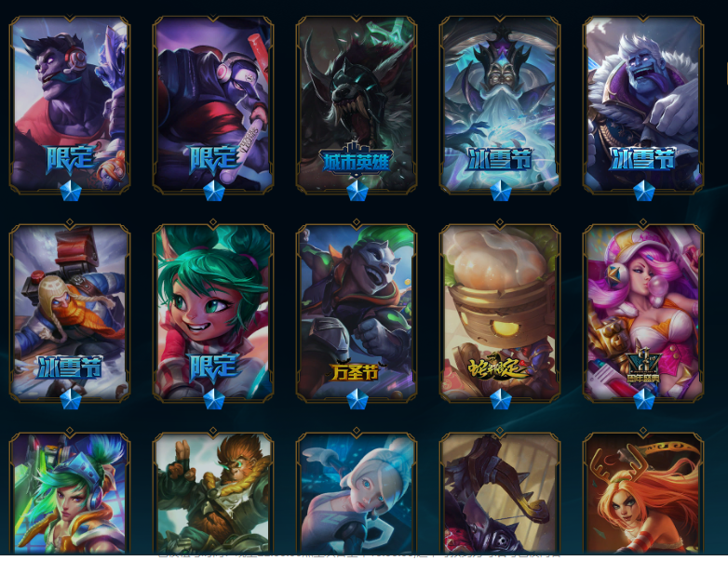Viewport: 728px width, 561px height.
Task: Click the gem beneath the ice wizard 冰雪节 card
Action: (x=501, y=191)
